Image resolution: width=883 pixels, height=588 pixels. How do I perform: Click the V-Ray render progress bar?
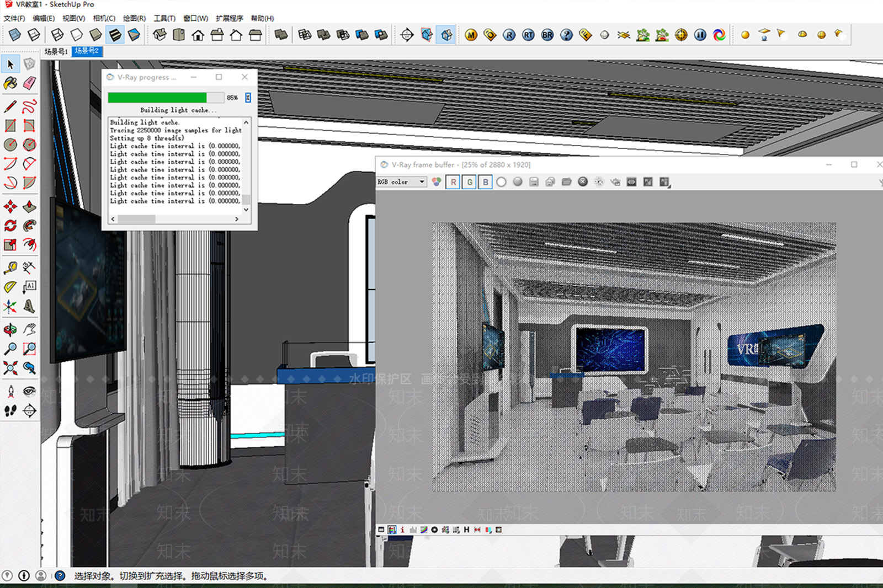[166, 98]
